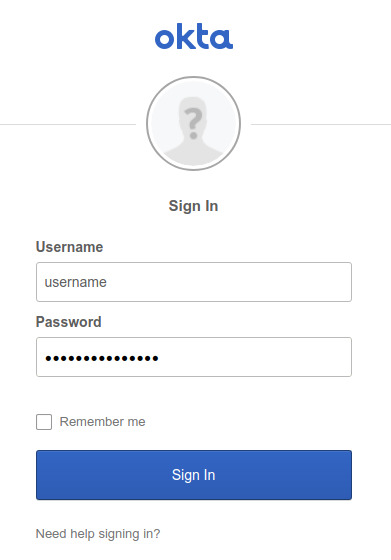
Task: Click the typed text username in the field
Action: (x=75, y=282)
